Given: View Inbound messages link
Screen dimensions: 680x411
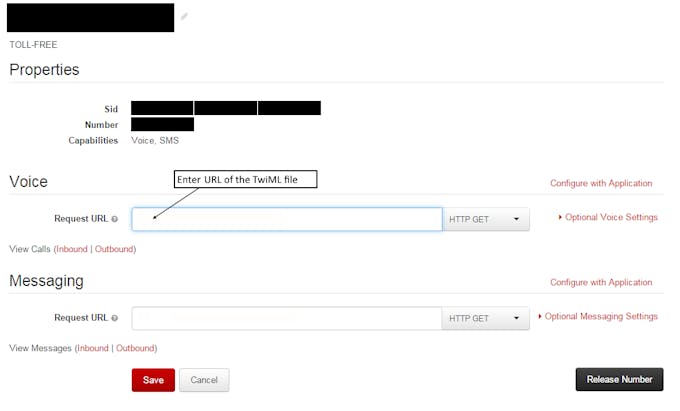Looking at the screenshot, I should point(93,348).
